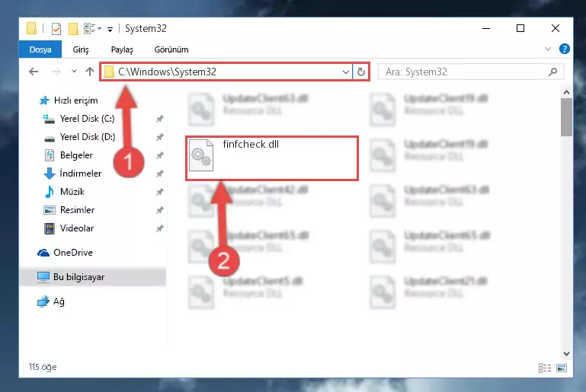Click pin icon next to İndirmeler
The width and height of the screenshot is (586, 392).
(159, 174)
